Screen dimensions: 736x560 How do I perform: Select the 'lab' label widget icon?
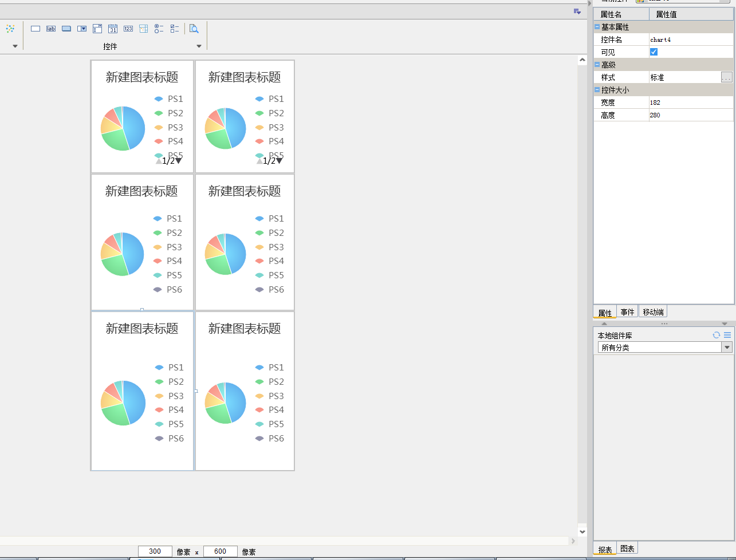tap(51, 29)
